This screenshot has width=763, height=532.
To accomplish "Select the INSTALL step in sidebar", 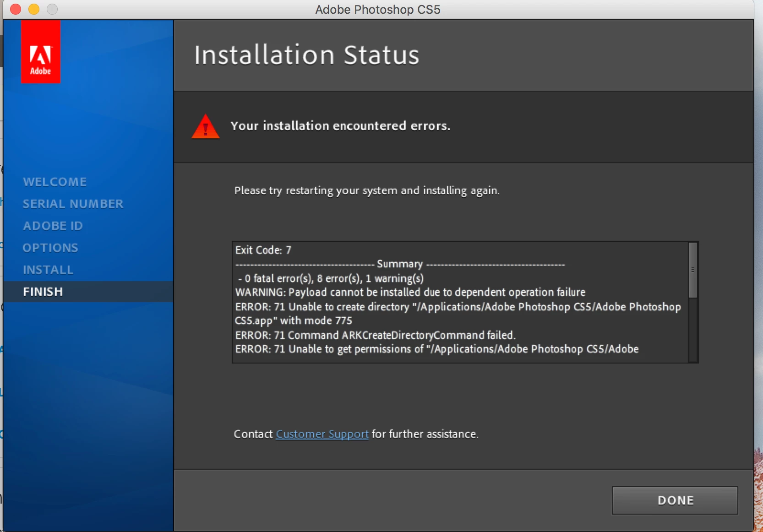I will 48,270.
